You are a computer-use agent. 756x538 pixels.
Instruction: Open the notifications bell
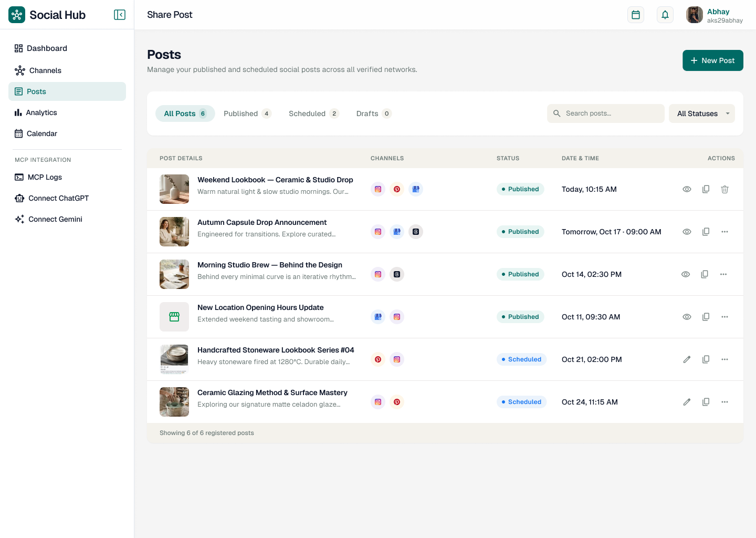tap(665, 15)
